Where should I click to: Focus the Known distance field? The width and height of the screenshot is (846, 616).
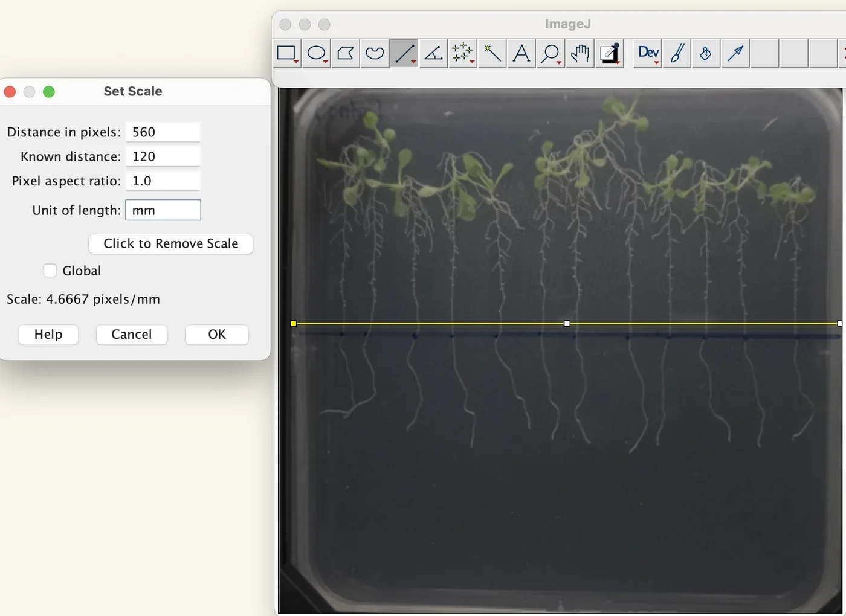click(x=163, y=156)
